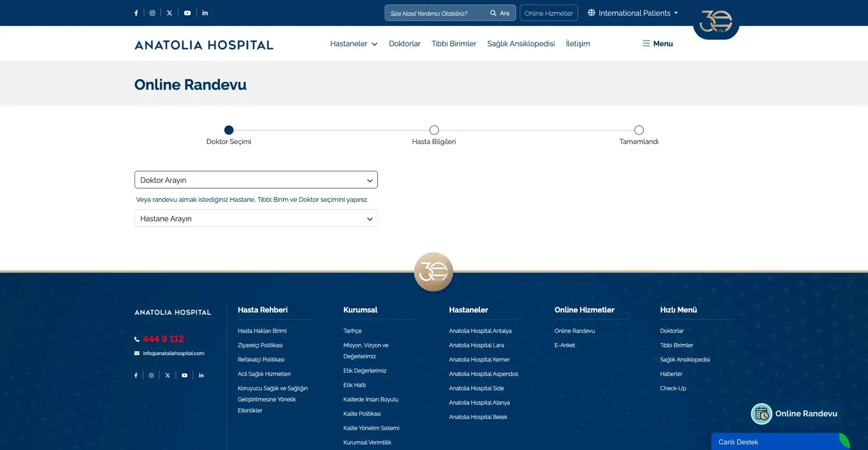
Task: Open the Hastaneler navigation menu
Action: point(353,43)
